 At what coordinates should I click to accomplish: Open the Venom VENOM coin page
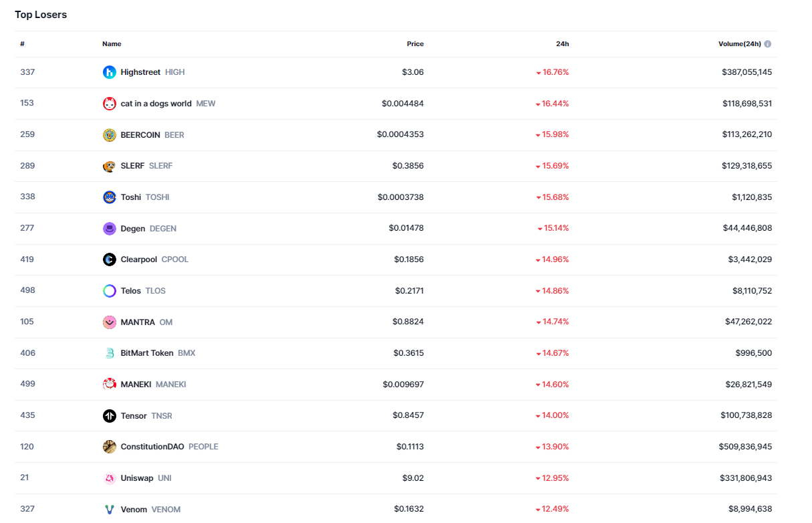[x=134, y=510]
